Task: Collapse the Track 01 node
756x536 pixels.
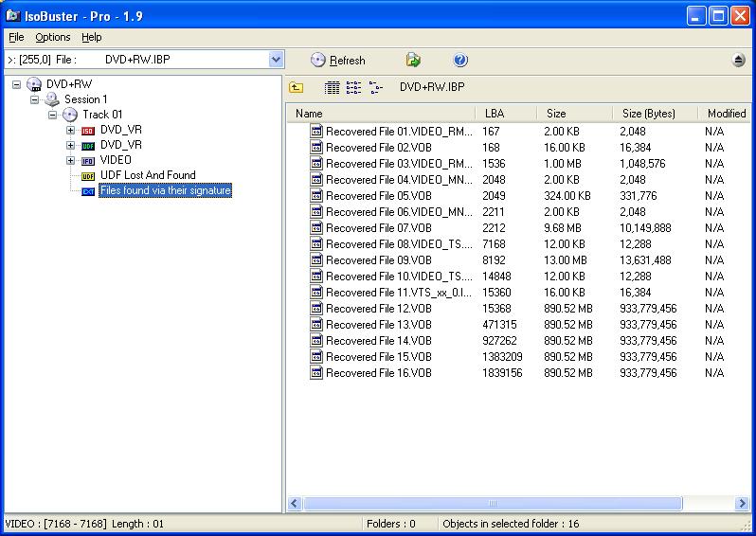Action: click(52, 115)
